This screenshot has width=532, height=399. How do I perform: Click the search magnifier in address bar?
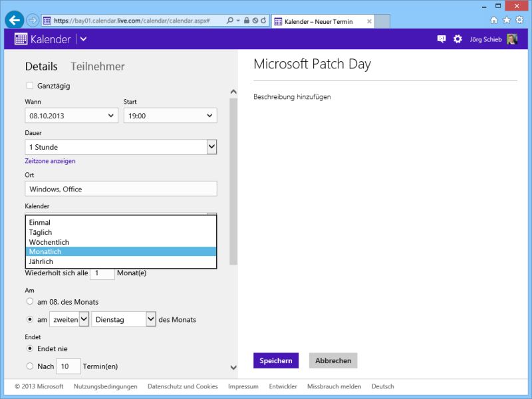pyautogui.click(x=230, y=21)
